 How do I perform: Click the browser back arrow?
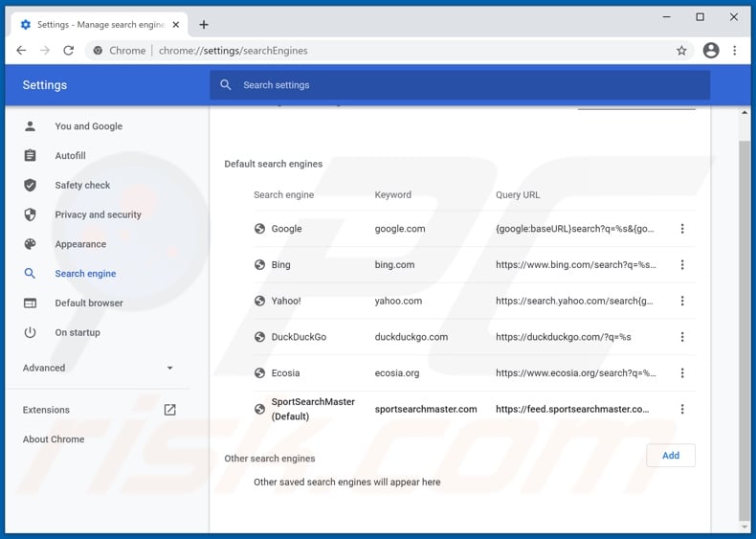point(22,51)
